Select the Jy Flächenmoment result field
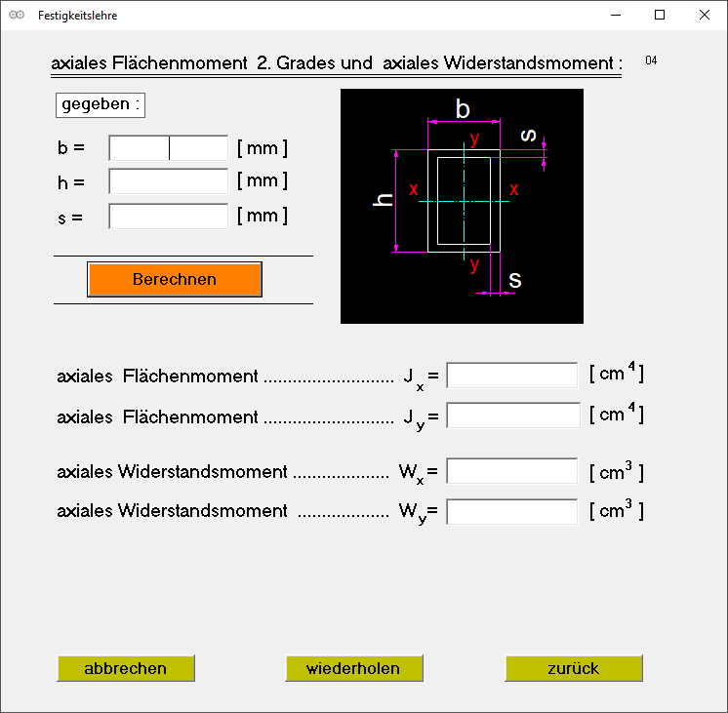 (511, 416)
